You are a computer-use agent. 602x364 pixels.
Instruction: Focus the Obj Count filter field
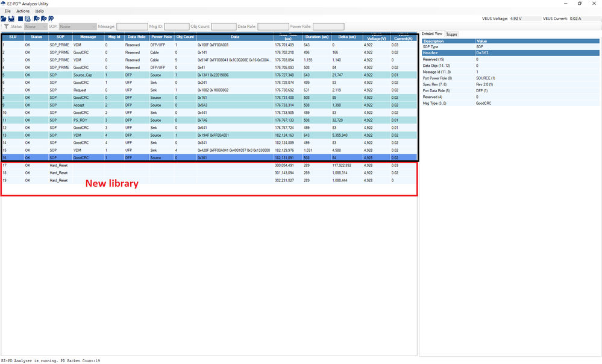tap(224, 27)
